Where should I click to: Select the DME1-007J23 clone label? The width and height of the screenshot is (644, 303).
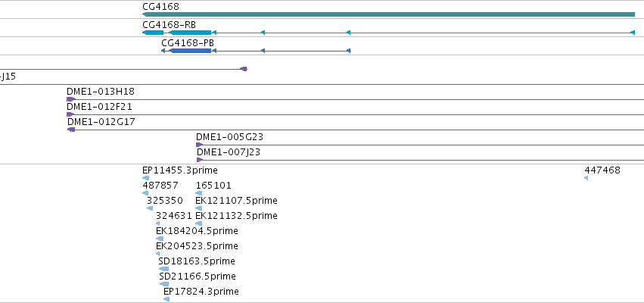tap(229, 152)
